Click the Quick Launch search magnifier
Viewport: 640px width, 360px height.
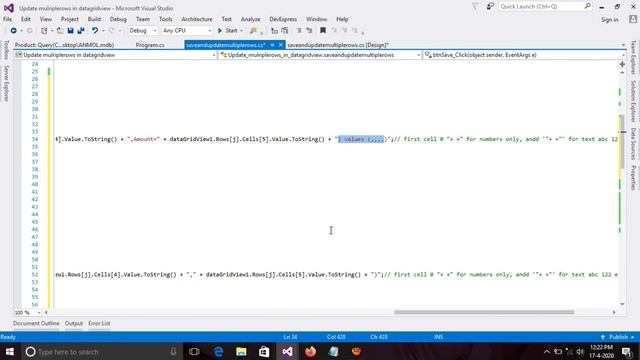pos(587,7)
